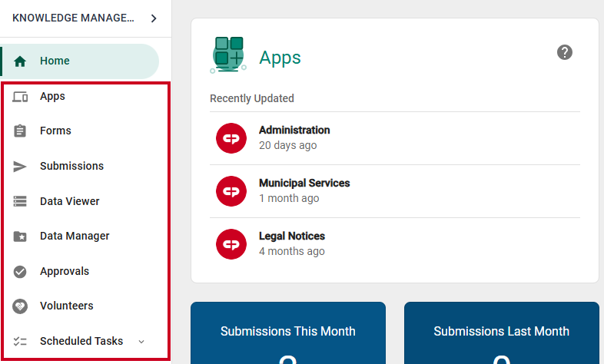Click the Volunteers heart icon
604x364 pixels.
click(20, 306)
